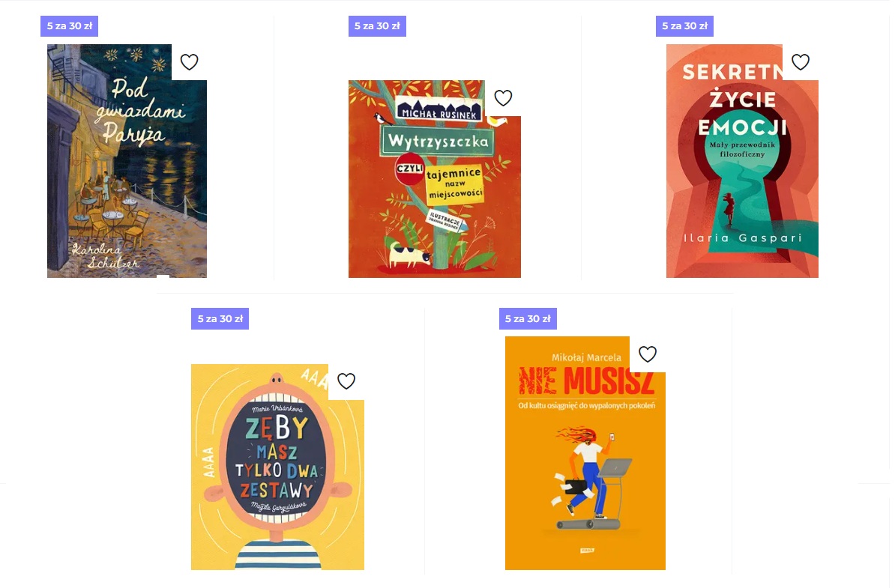Toggle heart on Zęby masz tylko dwa zestawy
Viewport: 895px width, 588px height.
[346, 381]
